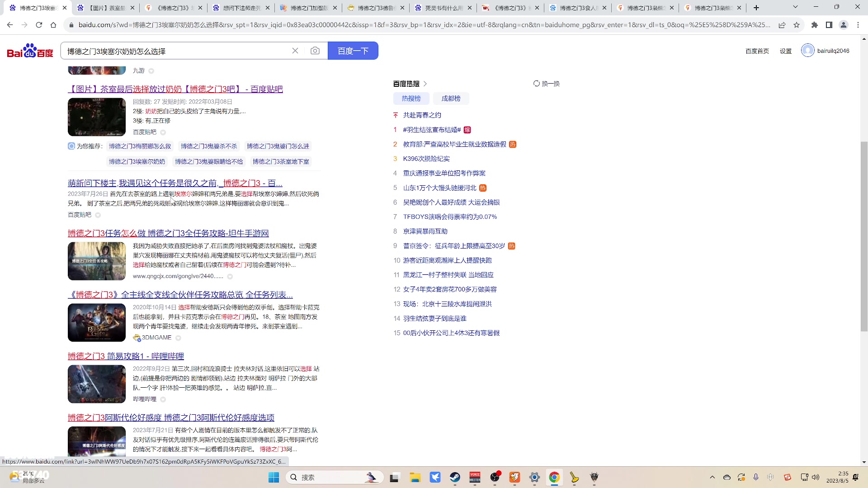Open the 3DMGAME result thumbnail
Screen dimensions: 868x488
[x=97, y=323]
